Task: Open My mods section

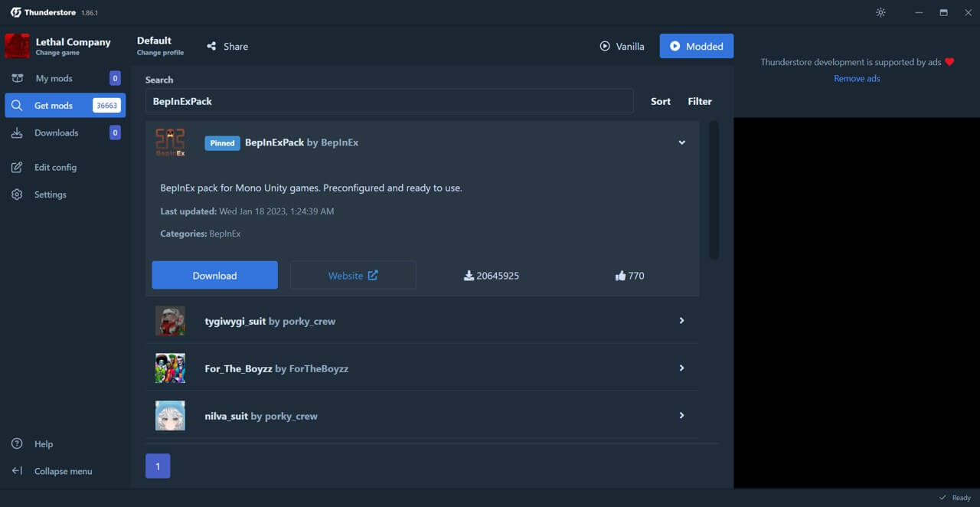Action: tap(65, 78)
